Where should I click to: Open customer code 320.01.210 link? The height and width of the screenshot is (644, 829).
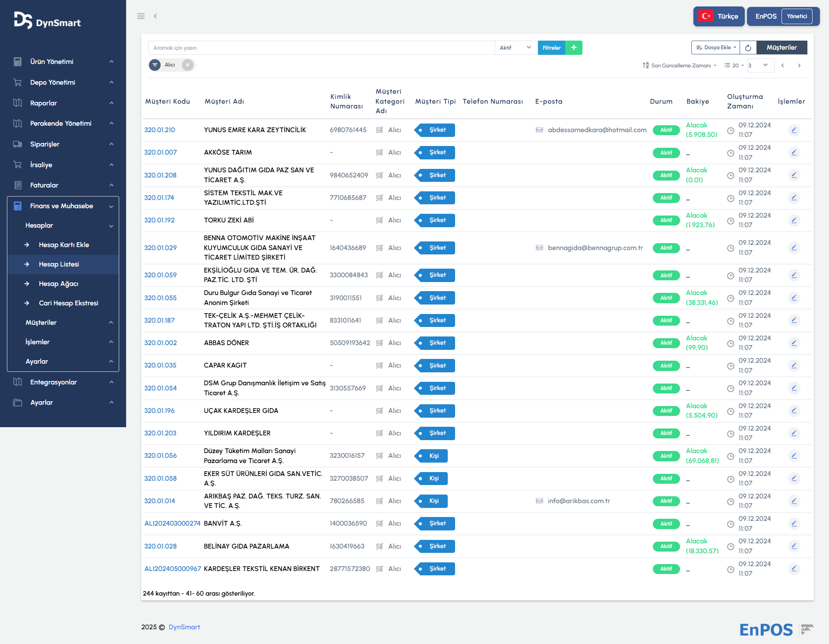click(x=159, y=130)
